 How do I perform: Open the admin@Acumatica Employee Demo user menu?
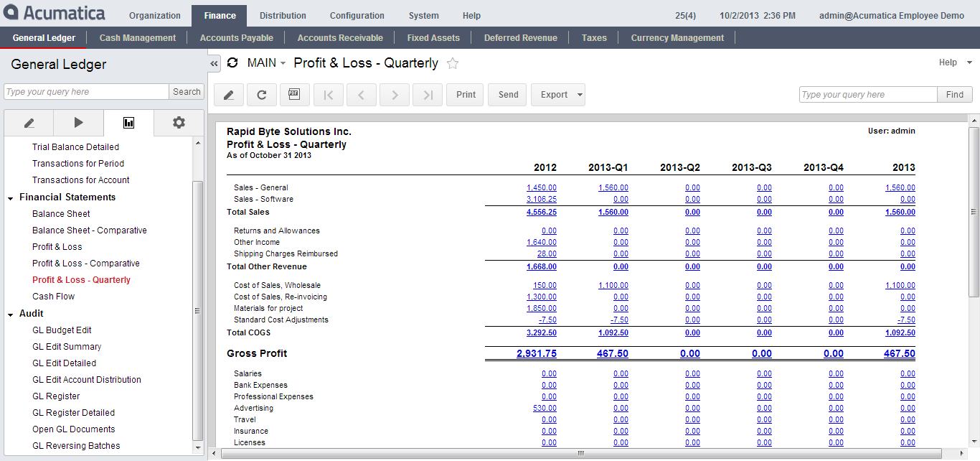pos(892,16)
